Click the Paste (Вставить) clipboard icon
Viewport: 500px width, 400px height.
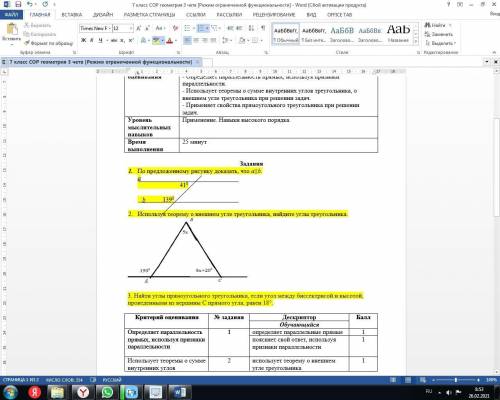(x=12, y=29)
